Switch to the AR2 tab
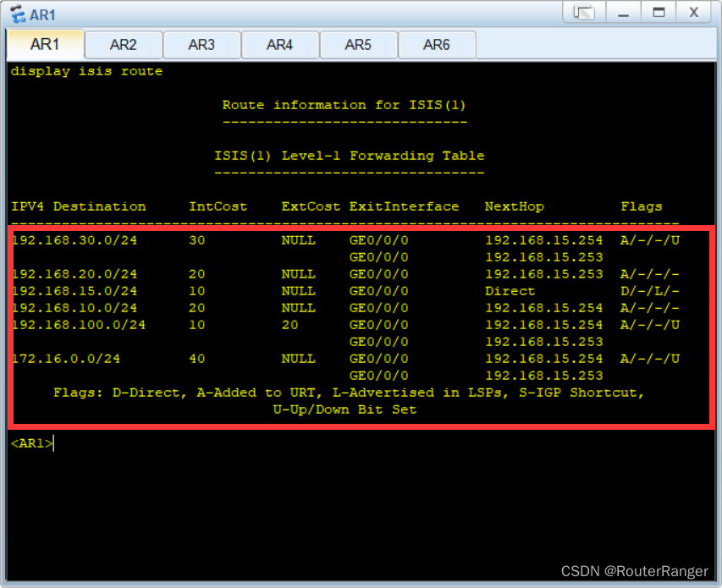The image size is (722, 588). tap(124, 45)
